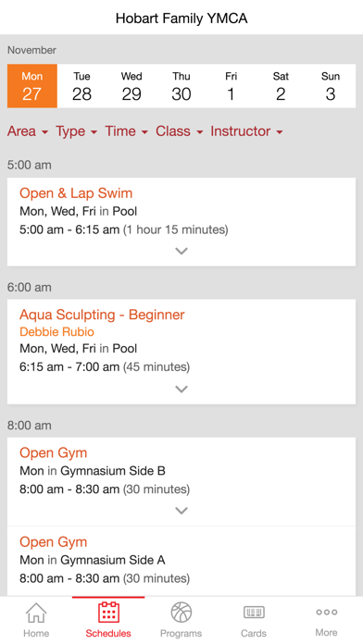The height and width of the screenshot is (644, 363).
Task: Open the Cards barcode icon
Action: click(254, 613)
